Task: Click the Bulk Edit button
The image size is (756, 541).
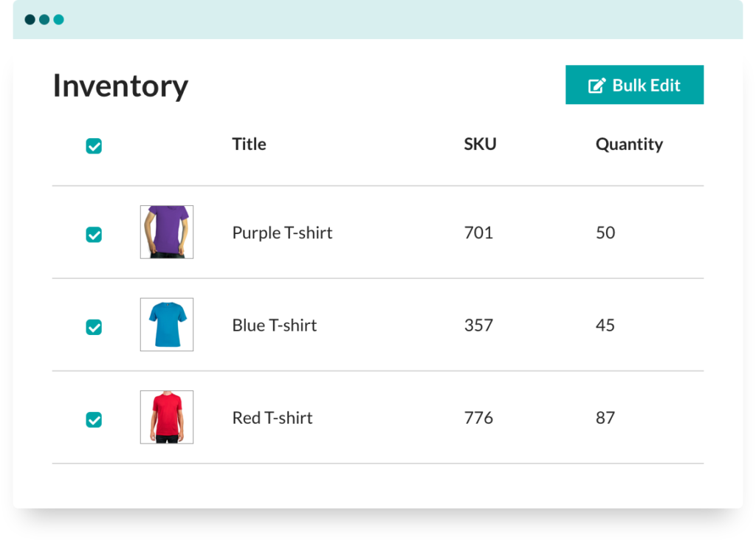Action: pyautogui.click(x=634, y=85)
